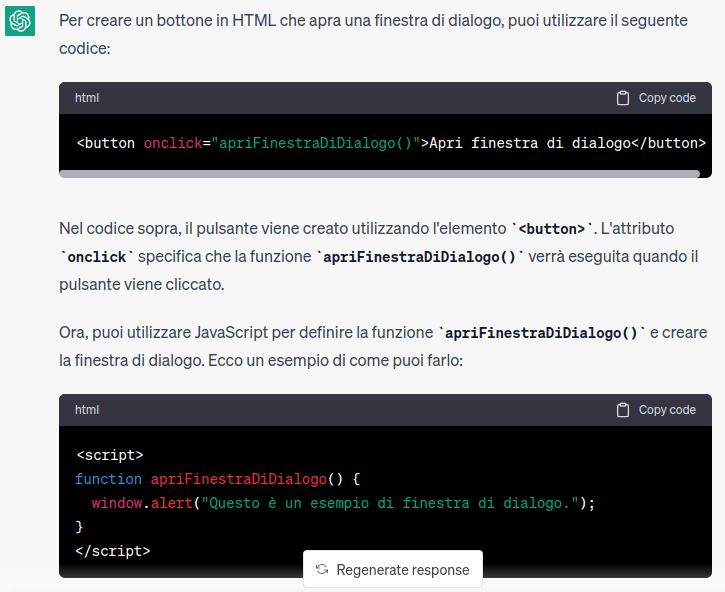Viewport: 725px width, 592px height.
Task: Click the 'html' label of the first code block
Action: [87, 98]
